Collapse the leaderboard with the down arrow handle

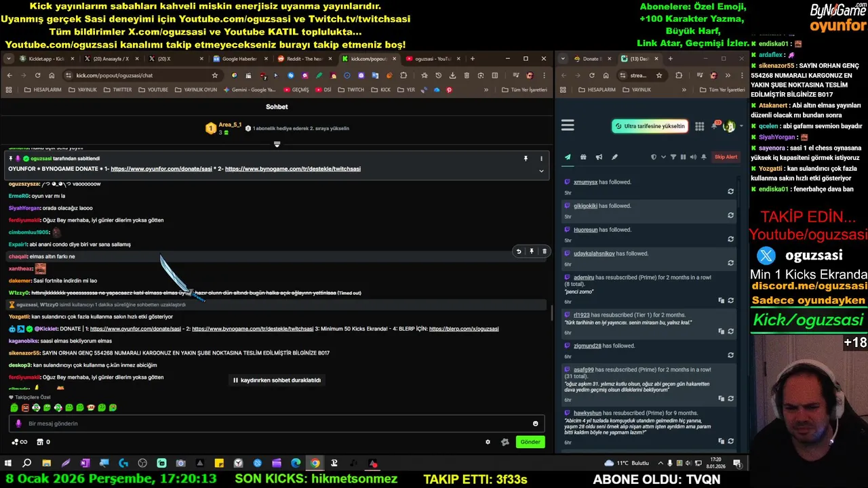click(277, 144)
